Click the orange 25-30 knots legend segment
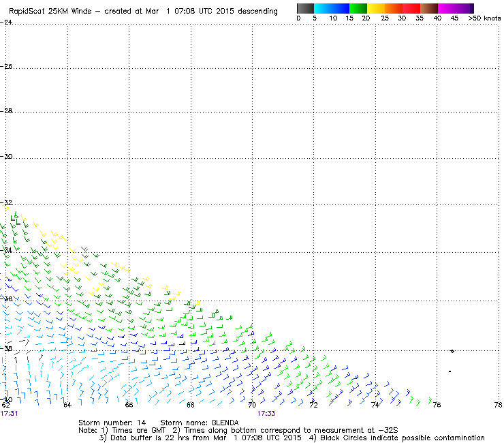 (x=394, y=8)
